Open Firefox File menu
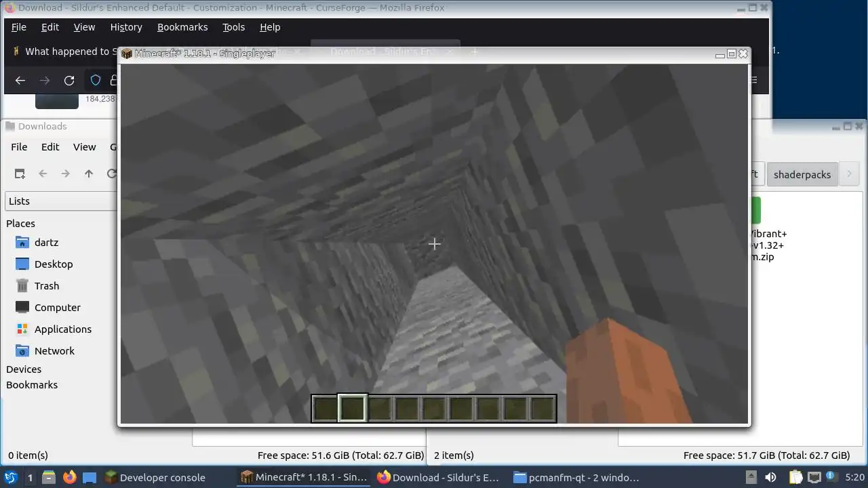Viewport: 868px width, 488px height. [x=19, y=27]
